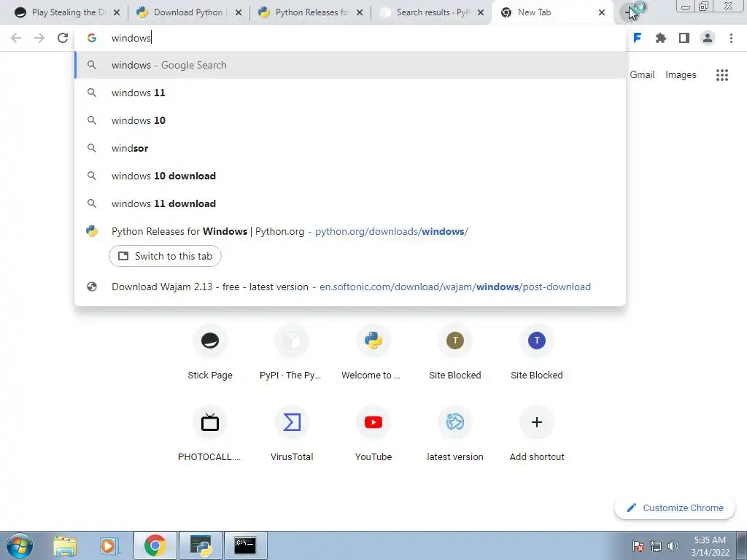The height and width of the screenshot is (560, 747).
Task: Click the Add shortcut tile
Action: 537,435
